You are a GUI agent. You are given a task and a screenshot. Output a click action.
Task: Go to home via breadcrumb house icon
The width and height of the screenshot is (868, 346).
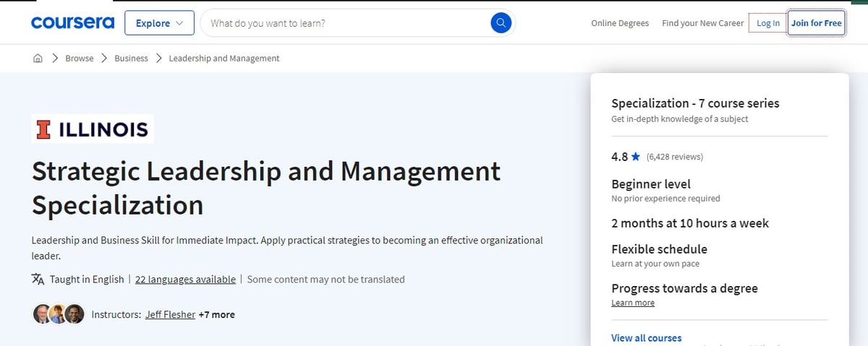pos(38,59)
